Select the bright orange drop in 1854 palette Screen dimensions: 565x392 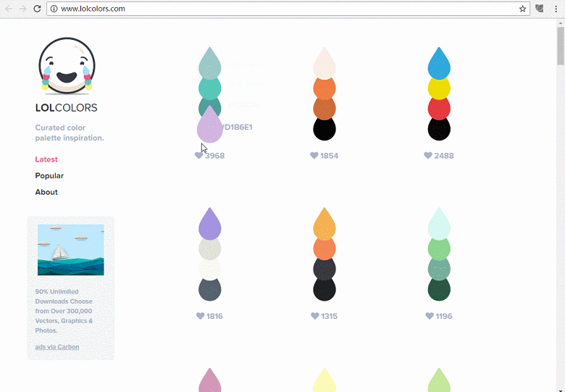[325, 89]
